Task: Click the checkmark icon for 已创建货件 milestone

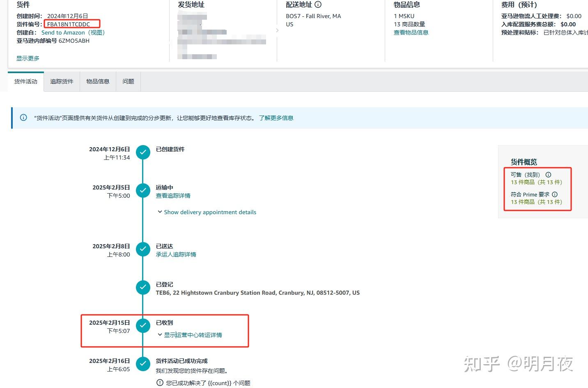Action: coord(143,152)
